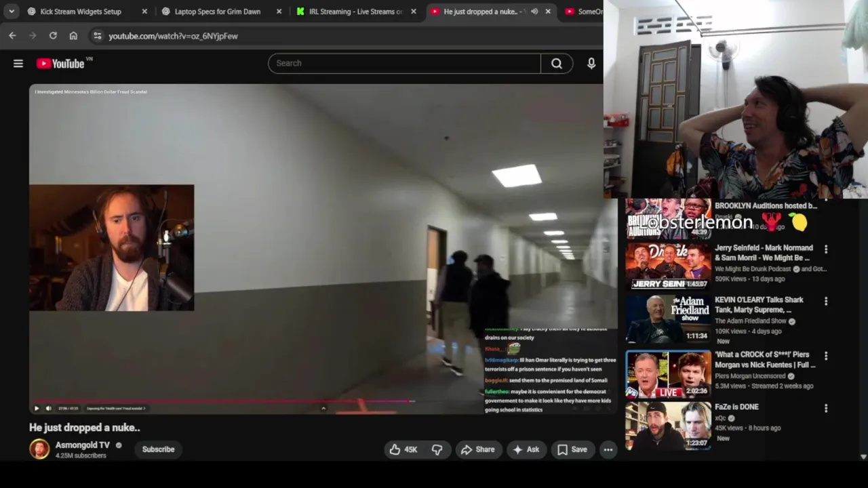Viewport: 868px width, 488px height.
Task: Mute the video player volume icon
Action: 48,408
